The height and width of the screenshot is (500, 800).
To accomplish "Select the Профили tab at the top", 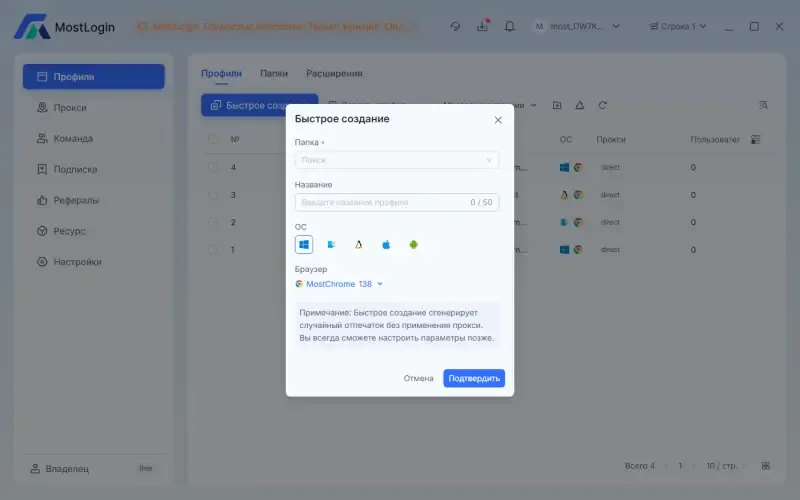I will (x=221, y=73).
